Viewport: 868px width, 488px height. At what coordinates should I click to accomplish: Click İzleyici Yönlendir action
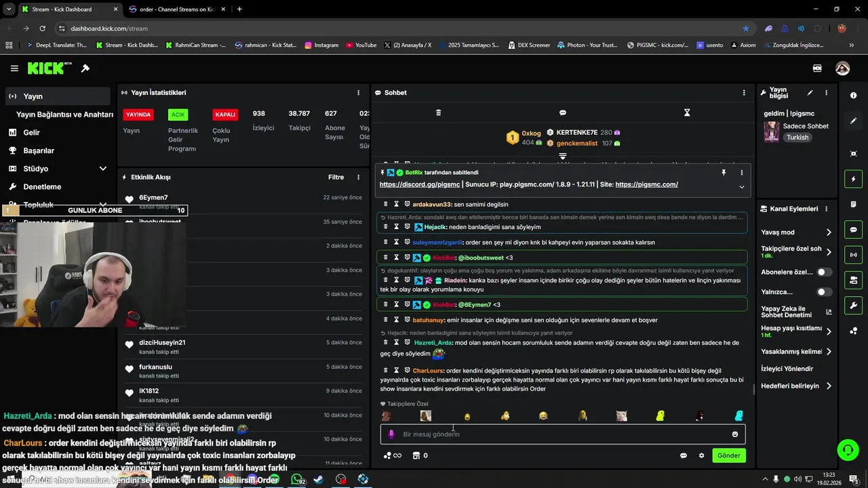[x=787, y=369]
